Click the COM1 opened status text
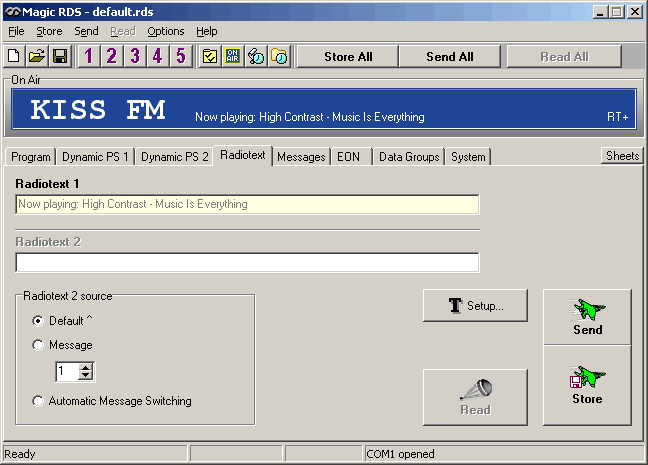Image resolution: width=648 pixels, height=465 pixels. (400, 454)
